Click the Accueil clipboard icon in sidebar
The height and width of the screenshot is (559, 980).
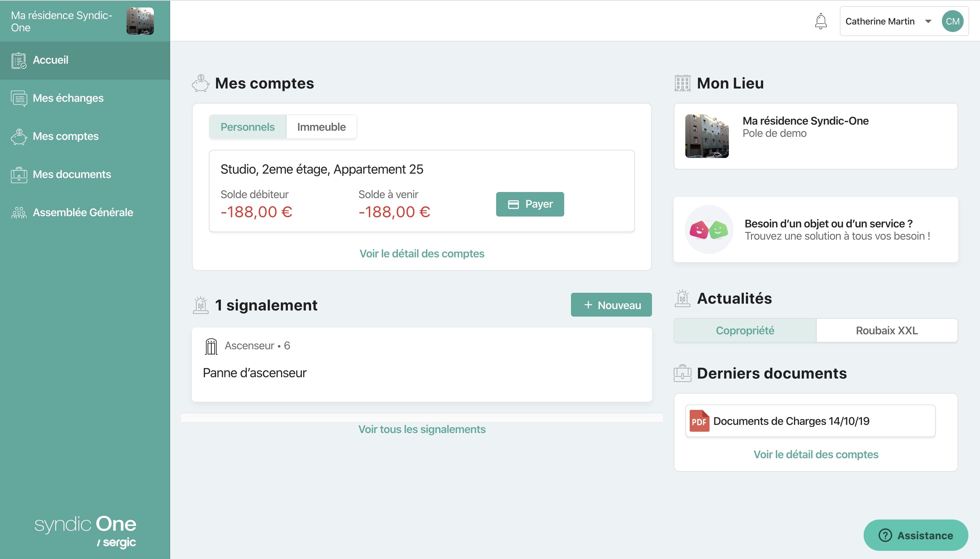19,60
